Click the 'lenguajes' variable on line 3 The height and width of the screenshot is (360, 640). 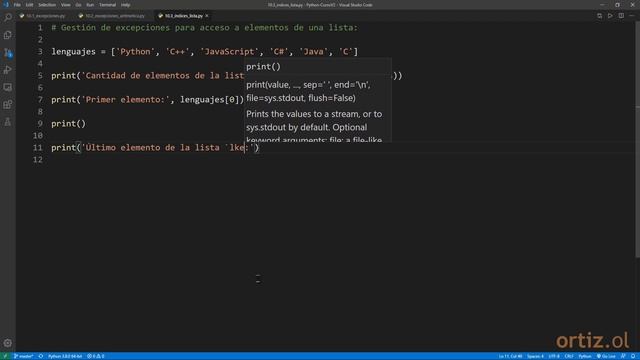(73, 52)
